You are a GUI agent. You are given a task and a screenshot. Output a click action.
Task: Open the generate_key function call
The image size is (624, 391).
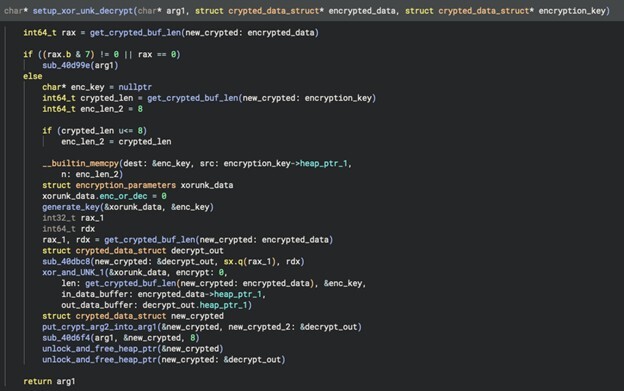[71, 207]
